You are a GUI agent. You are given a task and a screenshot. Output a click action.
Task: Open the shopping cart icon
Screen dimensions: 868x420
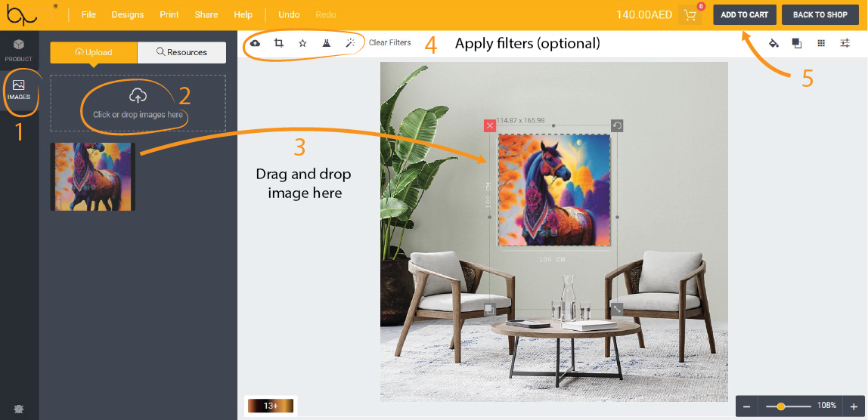[x=690, y=15]
